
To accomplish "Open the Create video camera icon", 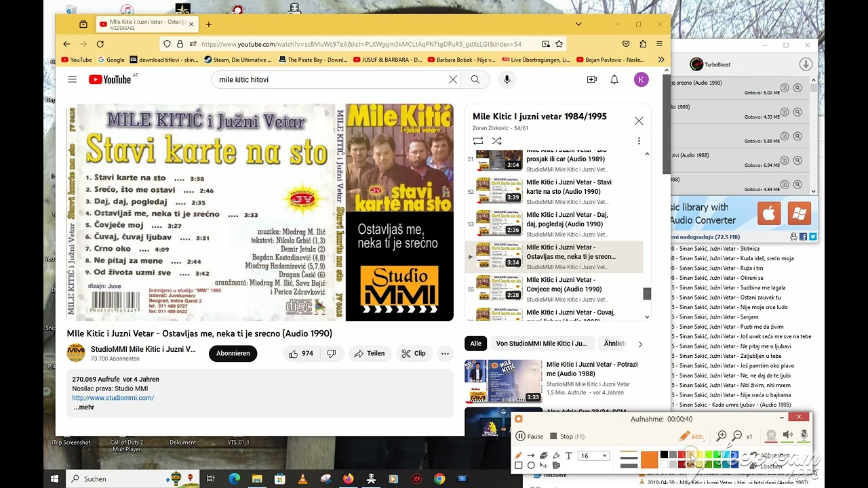I will point(592,79).
